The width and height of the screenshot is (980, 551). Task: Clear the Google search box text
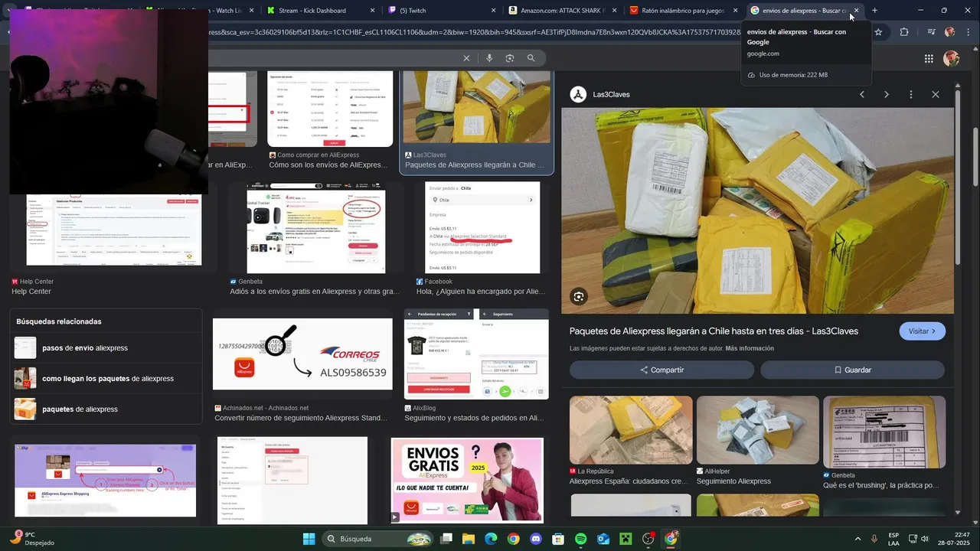tap(466, 58)
